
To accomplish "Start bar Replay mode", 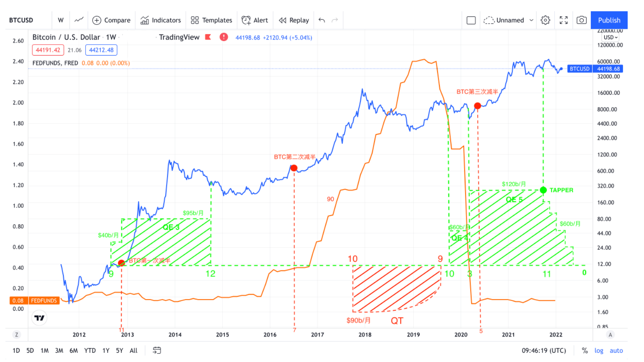I will point(294,20).
